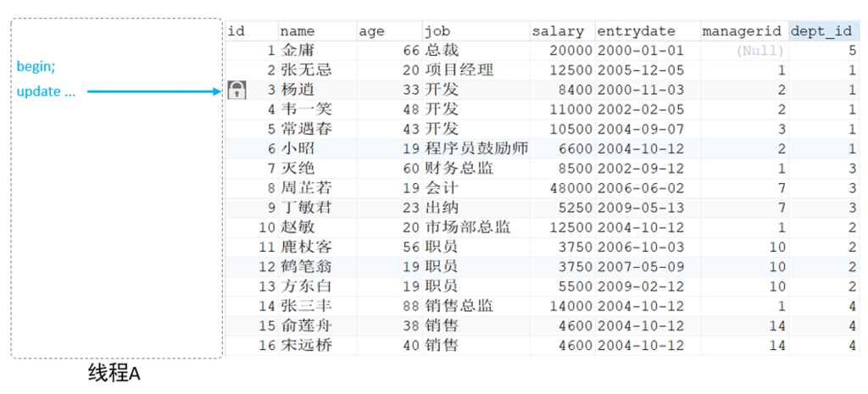Click the blue arrow pointing at the lock
The height and width of the screenshot is (394, 868).
(154, 92)
